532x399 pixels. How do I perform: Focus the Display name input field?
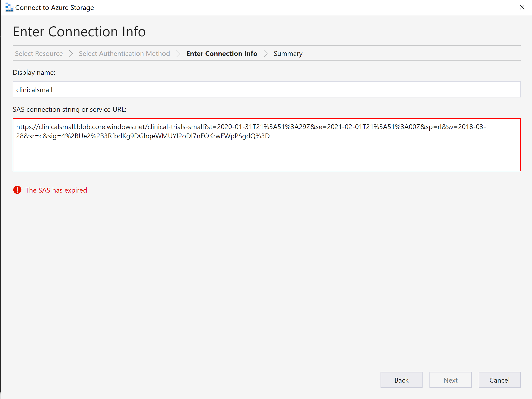coord(266,89)
